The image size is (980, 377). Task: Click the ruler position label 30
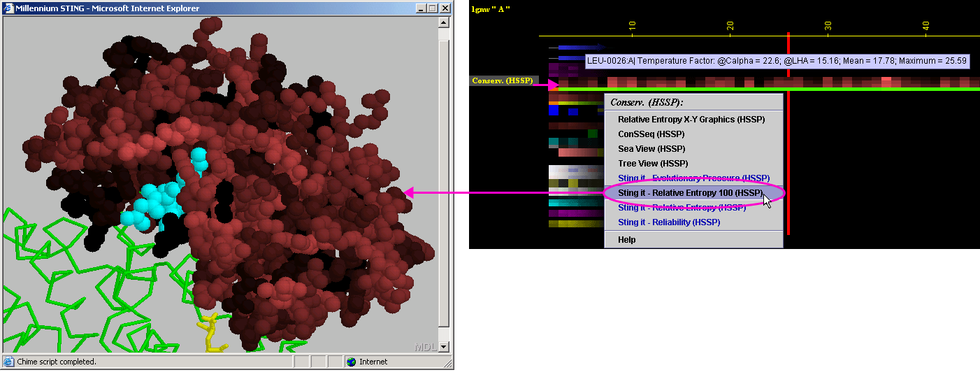click(x=828, y=26)
